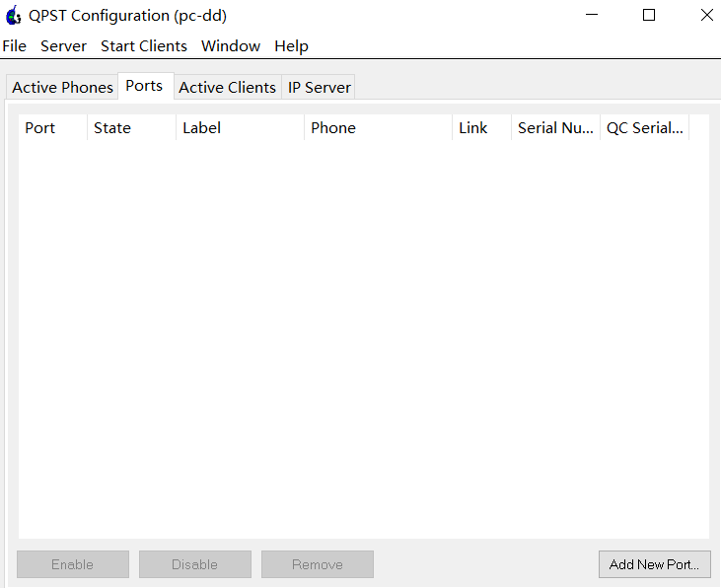Select the Ports tab
Screen dimensions: 721x588
pos(144,86)
